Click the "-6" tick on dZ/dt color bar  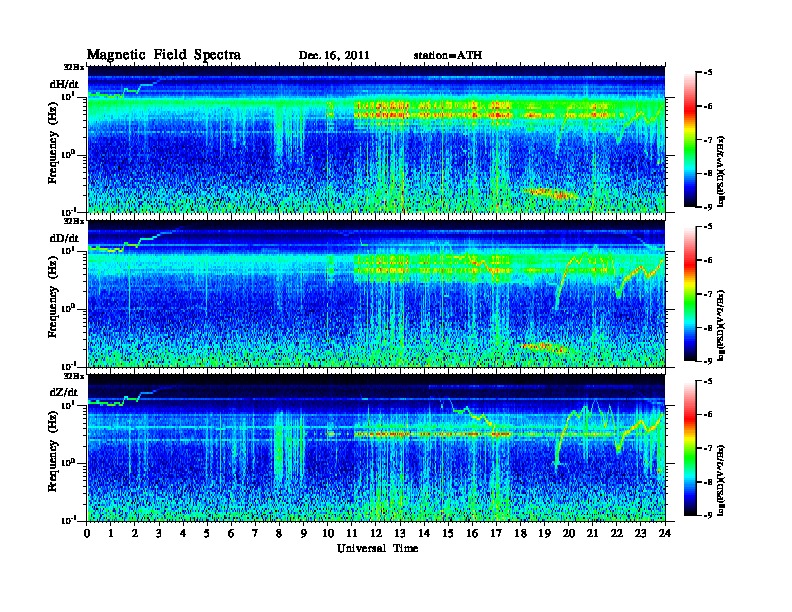point(708,414)
